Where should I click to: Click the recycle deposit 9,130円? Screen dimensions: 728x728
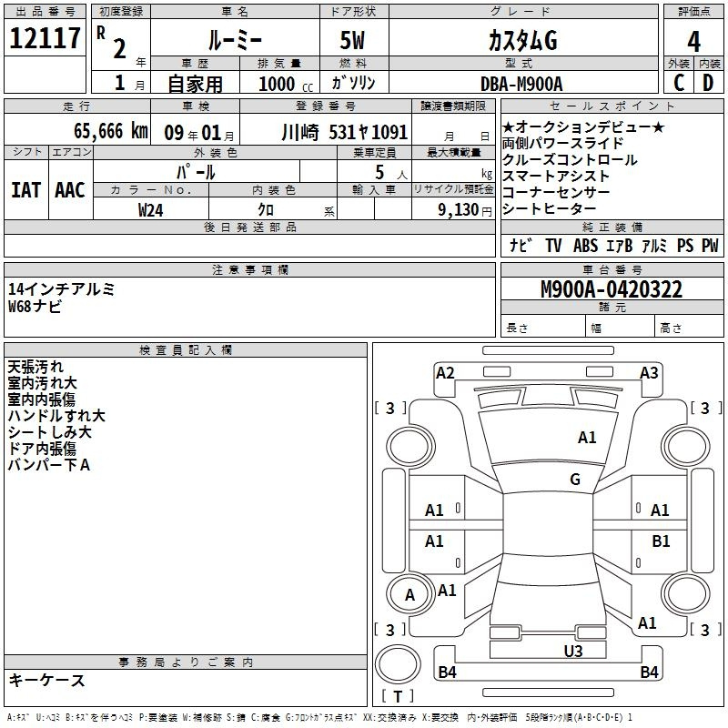(465, 210)
